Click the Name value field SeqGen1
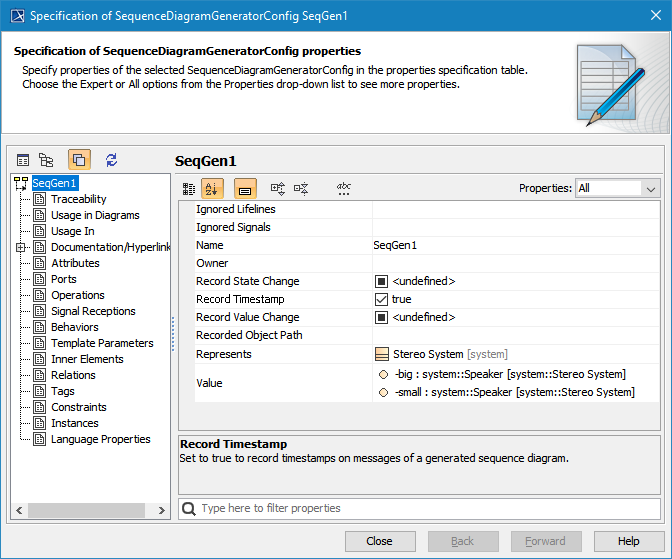The height and width of the screenshot is (559, 672). tap(514, 245)
